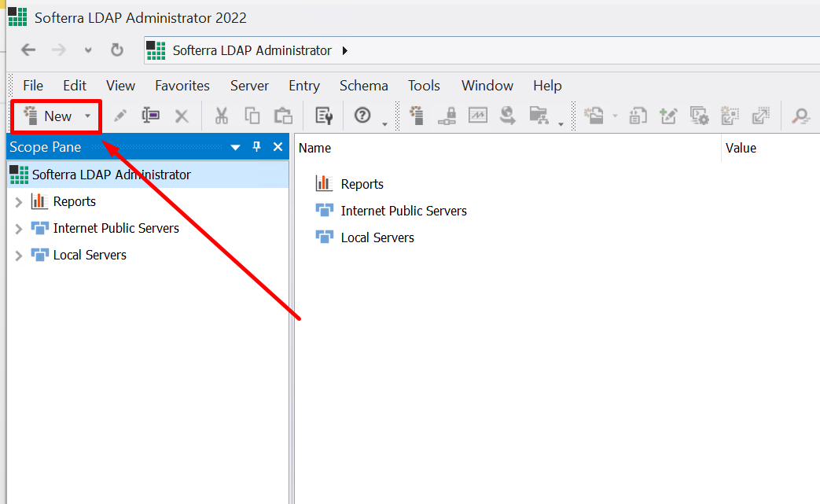Go back with the back arrow
820x504 pixels.
coord(28,50)
